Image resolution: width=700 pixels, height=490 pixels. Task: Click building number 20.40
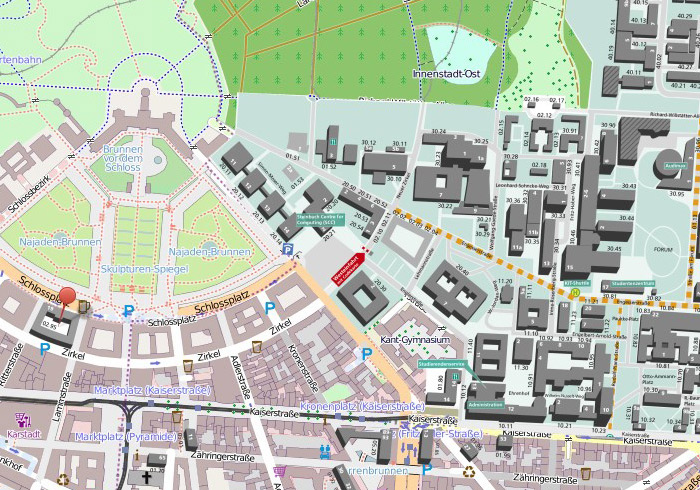(462, 269)
